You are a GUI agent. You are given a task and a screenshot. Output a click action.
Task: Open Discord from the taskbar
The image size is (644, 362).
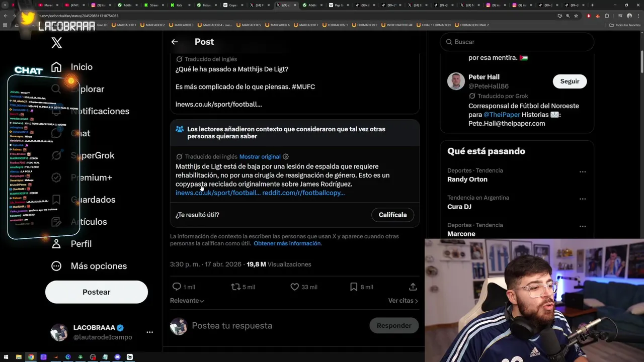click(117, 357)
